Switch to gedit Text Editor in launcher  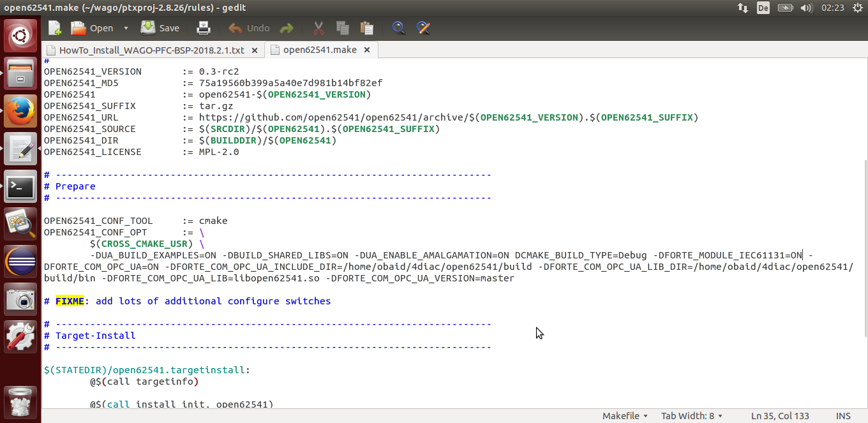(20, 149)
